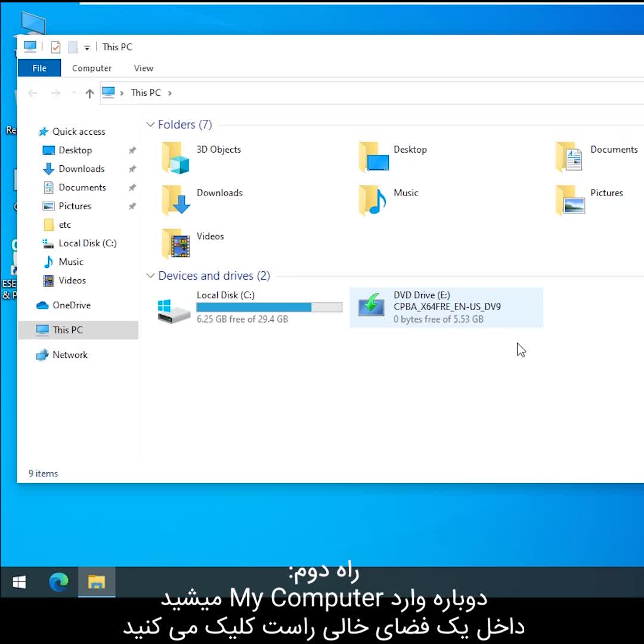
Task: Click the Up arrow navigation icon
Action: click(89, 93)
